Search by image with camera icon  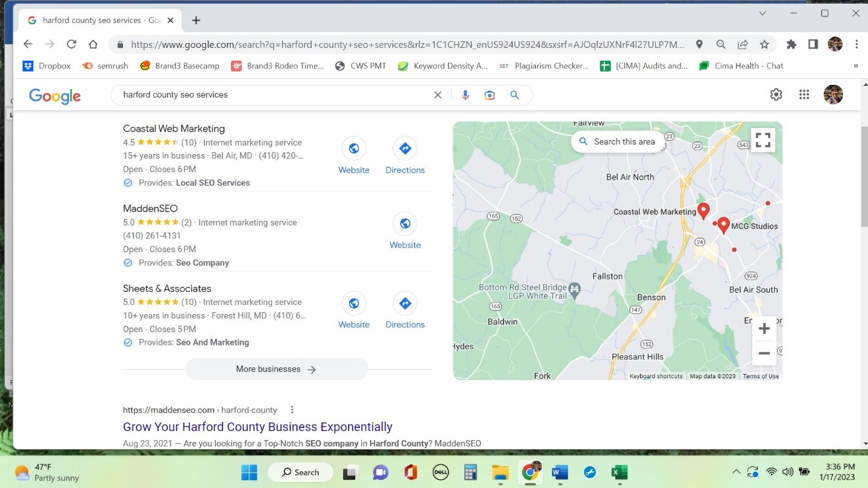tap(490, 95)
